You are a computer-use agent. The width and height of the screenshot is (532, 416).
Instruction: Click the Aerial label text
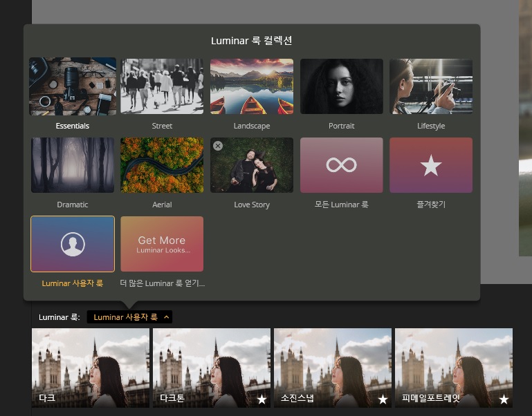click(162, 205)
